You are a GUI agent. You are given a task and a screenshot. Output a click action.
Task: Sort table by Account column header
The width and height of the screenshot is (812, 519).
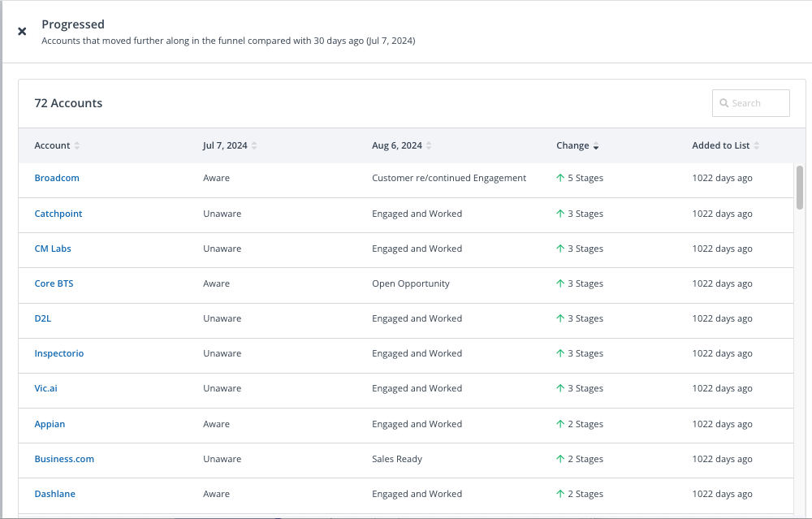[x=52, y=146]
